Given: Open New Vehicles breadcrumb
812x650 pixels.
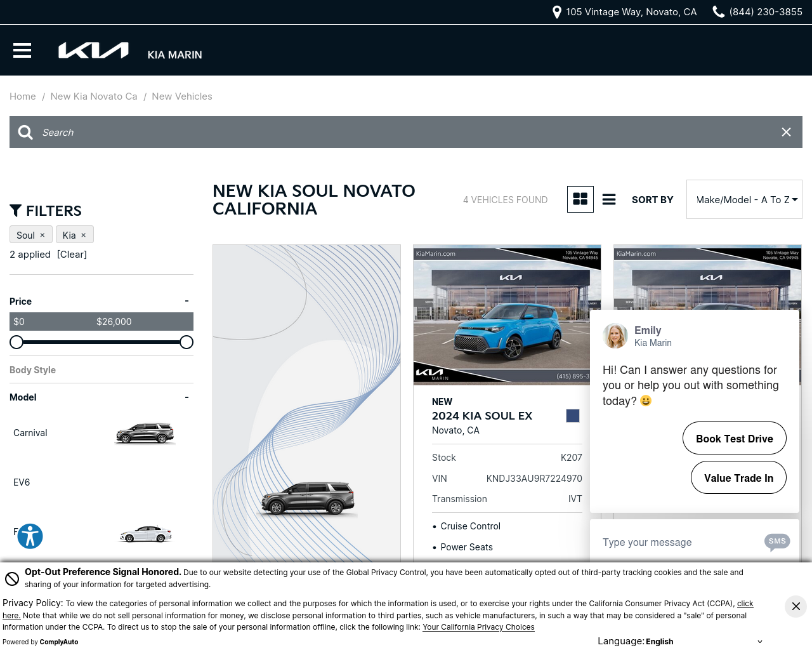Looking at the screenshot, I should click(182, 96).
